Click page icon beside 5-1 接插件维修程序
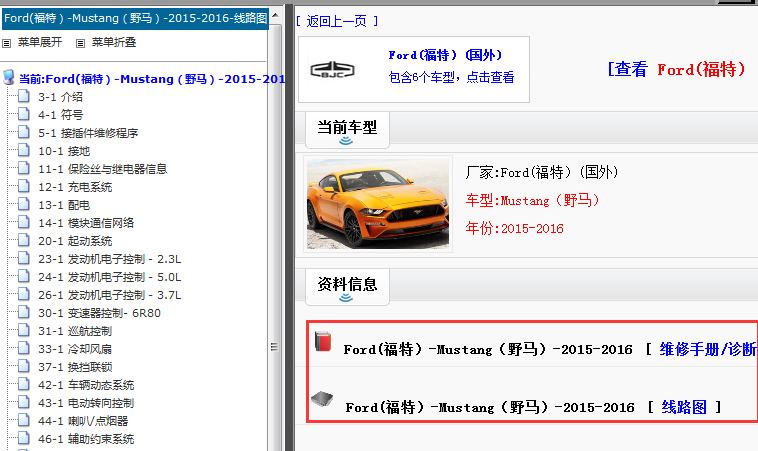Screen dimensions: 758x451 coord(24,132)
